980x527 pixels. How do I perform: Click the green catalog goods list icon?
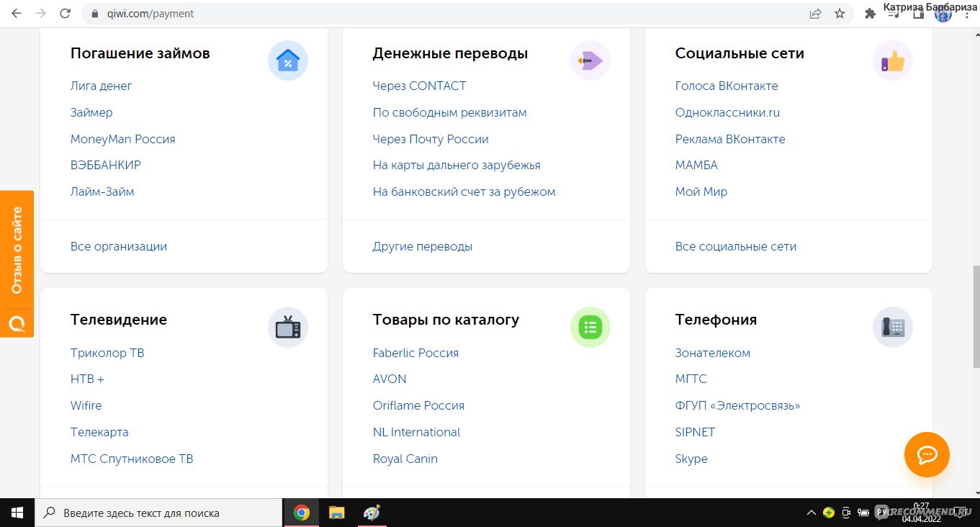pyautogui.click(x=590, y=328)
